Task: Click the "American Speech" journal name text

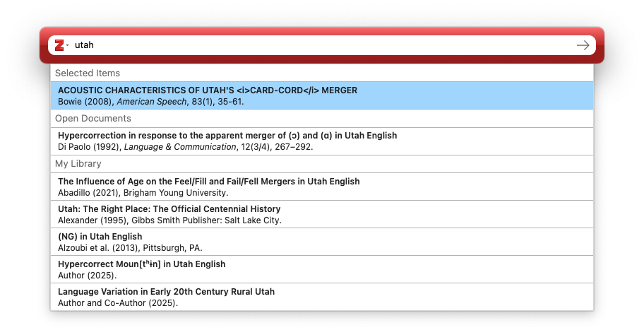Action: [152, 102]
